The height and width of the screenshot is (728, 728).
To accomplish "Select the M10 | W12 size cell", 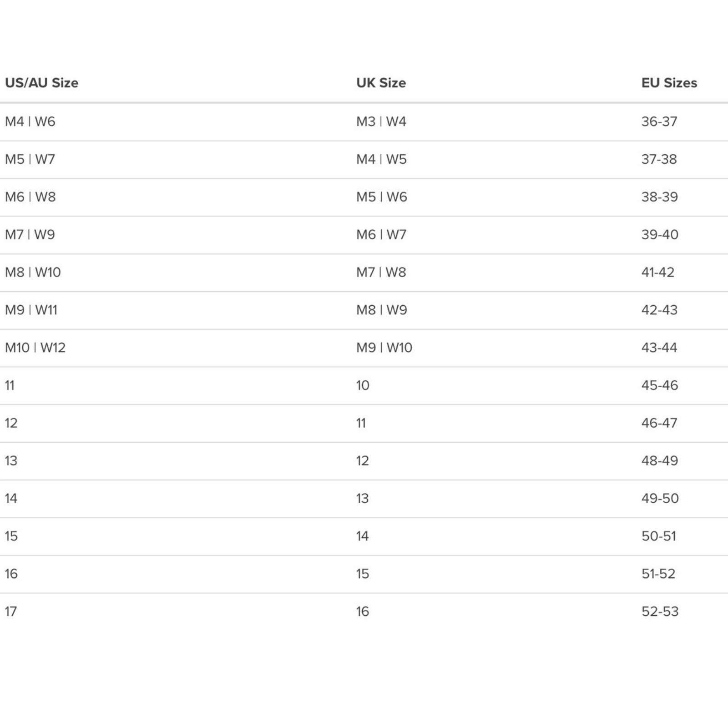I will click(x=35, y=348).
